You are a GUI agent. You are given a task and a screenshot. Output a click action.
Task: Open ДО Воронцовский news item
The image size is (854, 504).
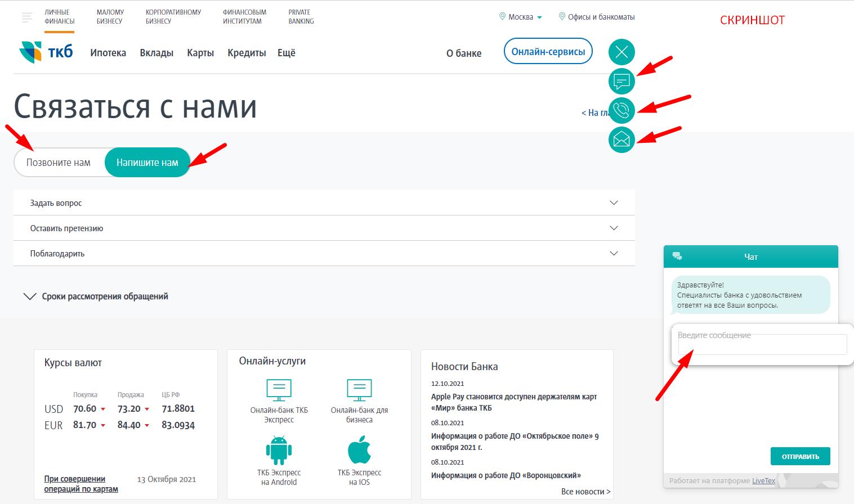[x=506, y=475]
